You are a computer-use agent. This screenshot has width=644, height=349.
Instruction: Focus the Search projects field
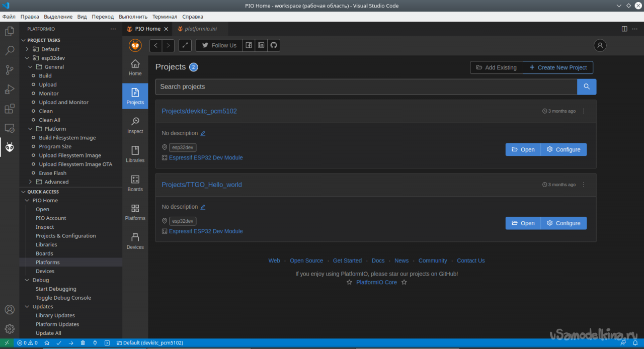(x=366, y=86)
